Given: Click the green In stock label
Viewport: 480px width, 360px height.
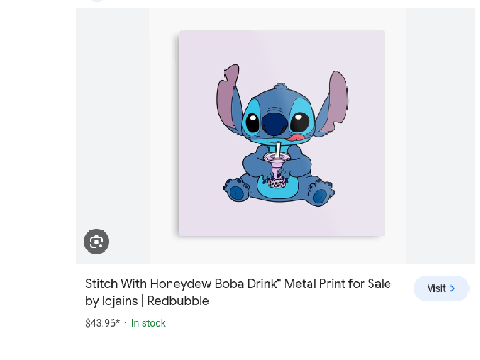Looking at the screenshot, I should 148,323.
